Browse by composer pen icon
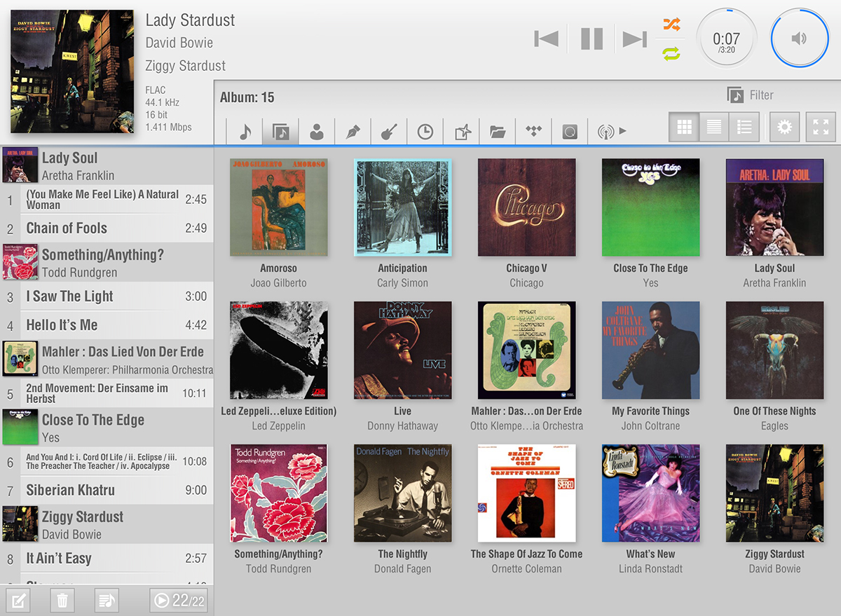 click(353, 131)
